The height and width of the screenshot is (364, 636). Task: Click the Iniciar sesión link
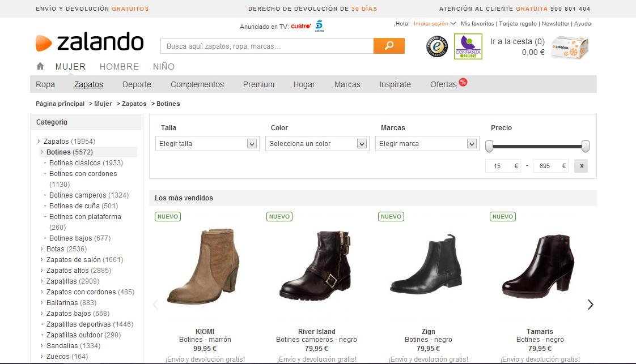click(431, 24)
